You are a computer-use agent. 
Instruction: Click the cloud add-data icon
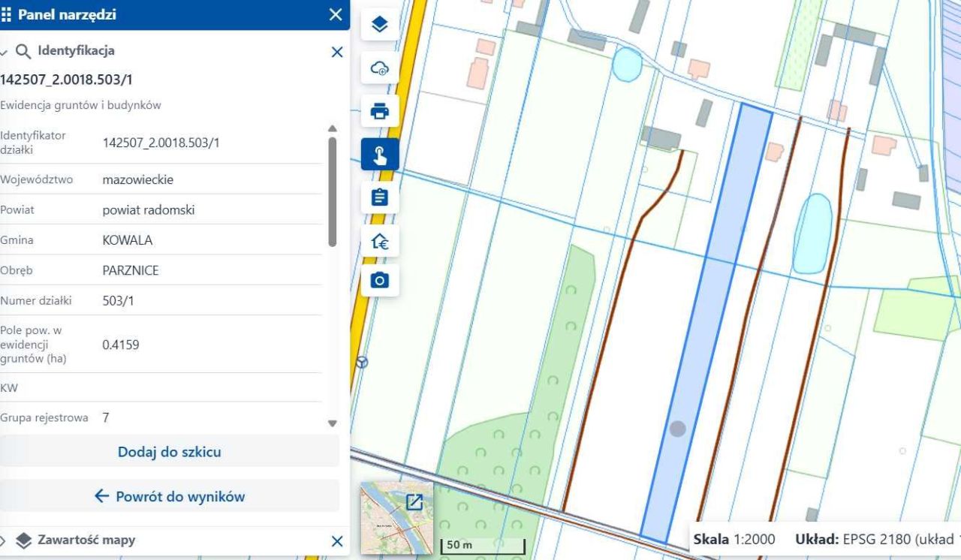[380, 68]
